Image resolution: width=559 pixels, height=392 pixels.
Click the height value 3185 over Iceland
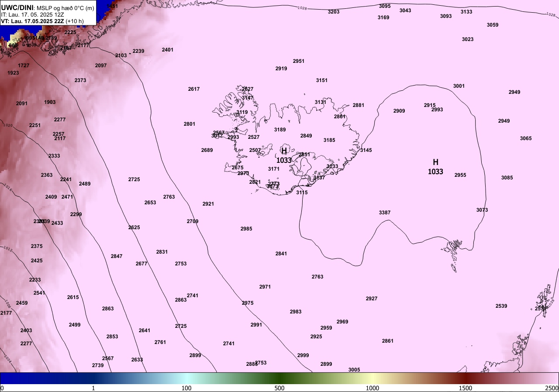(329, 140)
